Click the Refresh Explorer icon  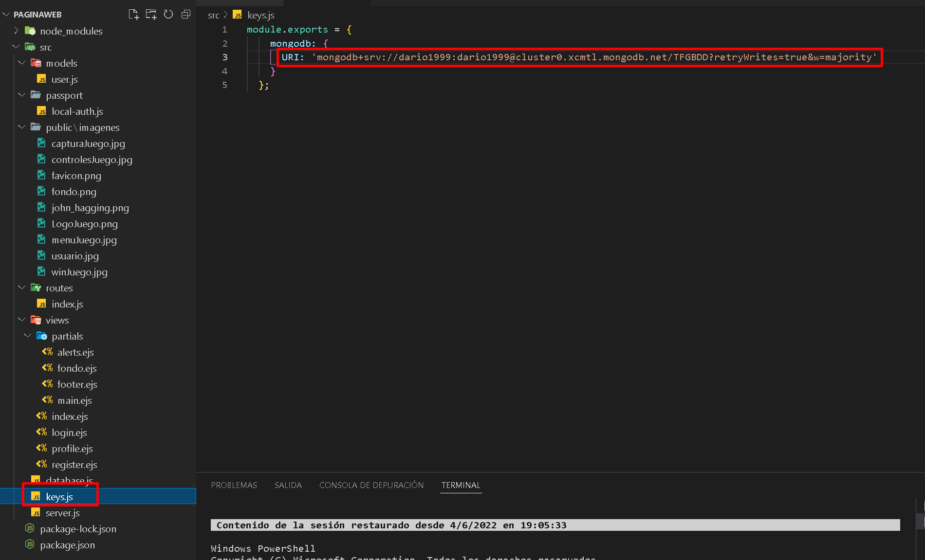[168, 14]
